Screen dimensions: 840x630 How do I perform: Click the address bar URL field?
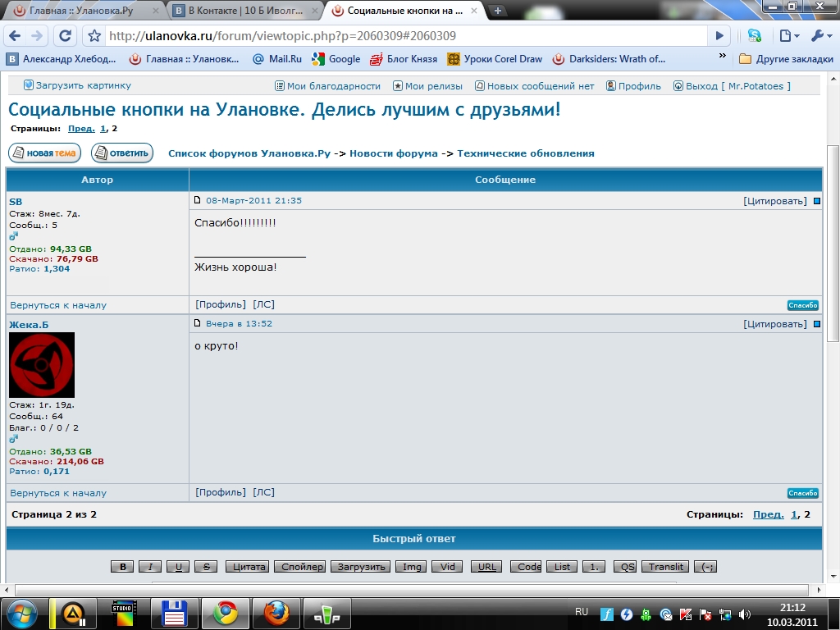click(x=406, y=36)
